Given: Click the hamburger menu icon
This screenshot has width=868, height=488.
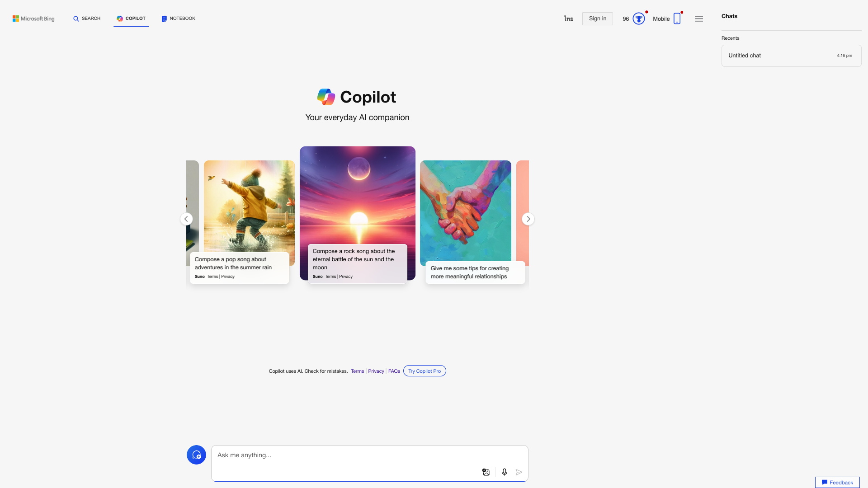Looking at the screenshot, I should point(699,19).
